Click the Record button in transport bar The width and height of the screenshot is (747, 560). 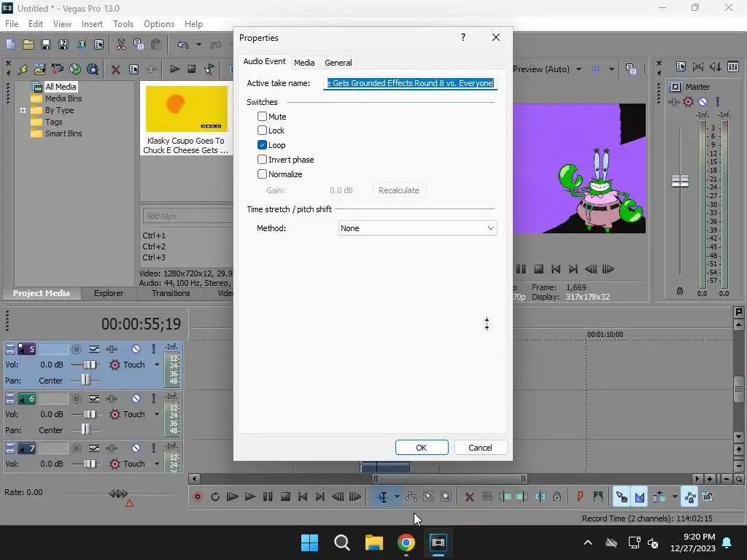[x=198, y=497]
